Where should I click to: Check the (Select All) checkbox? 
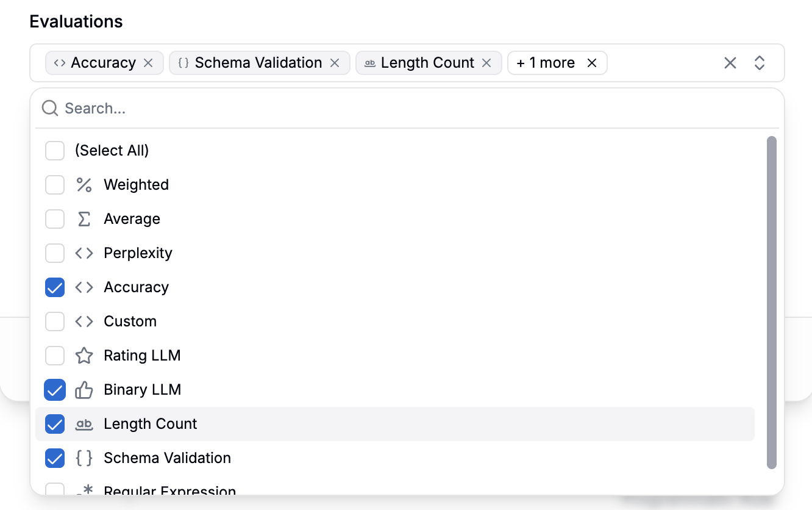[x=55, y=151]
